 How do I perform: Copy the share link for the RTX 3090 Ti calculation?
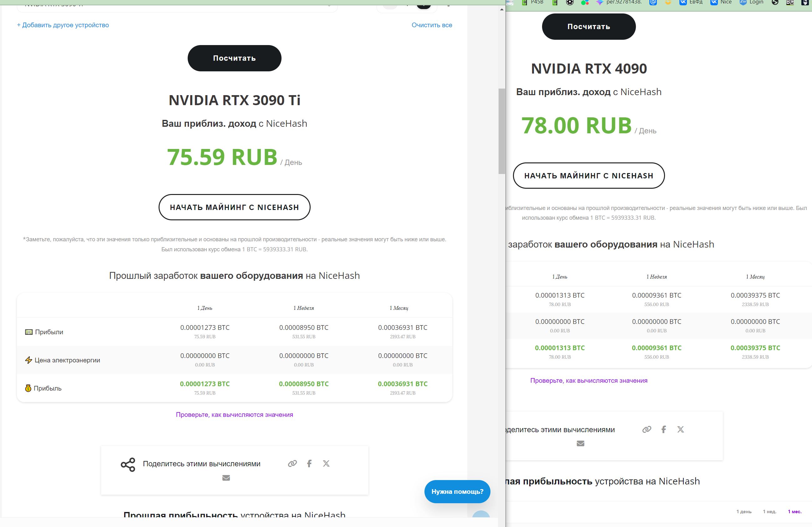coord(292,463)
